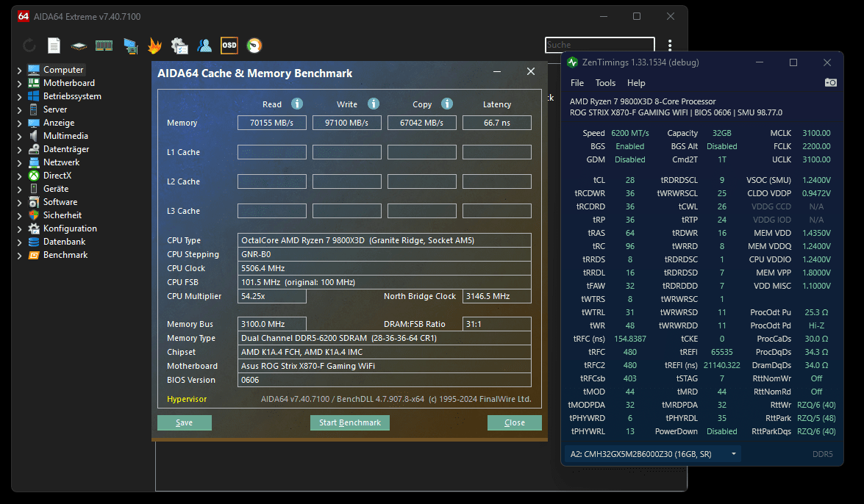
Task: Click the CPU chip toolbar icon
Action: click(79, 46)
